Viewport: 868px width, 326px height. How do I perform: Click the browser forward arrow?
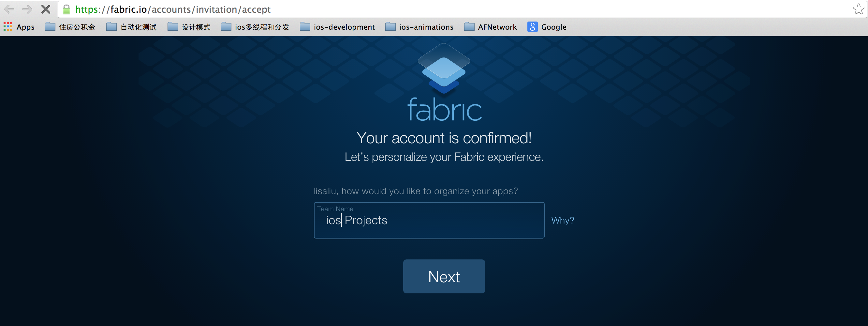pyautogui.click(x=27, y=9)
